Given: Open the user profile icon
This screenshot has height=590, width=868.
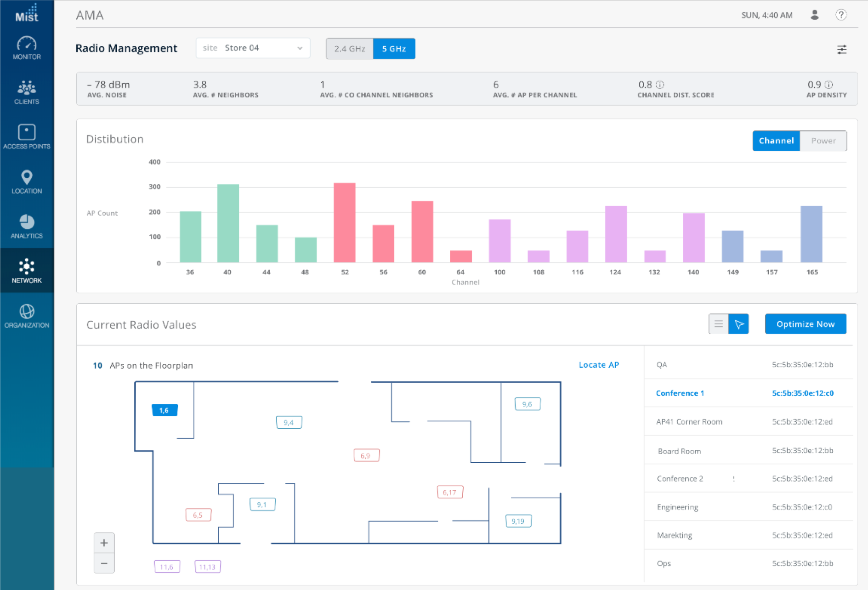Looking at the screenshot, I should pyautogui.click(x=814, y=15).
